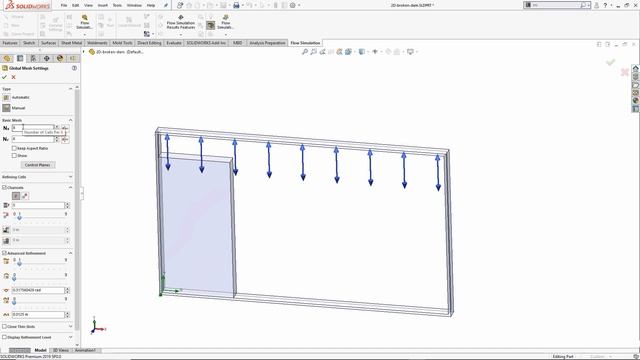Viewport: 640px width, 360px height.
Task: Open the FeatureManager design tree tab
Action: 7,58
